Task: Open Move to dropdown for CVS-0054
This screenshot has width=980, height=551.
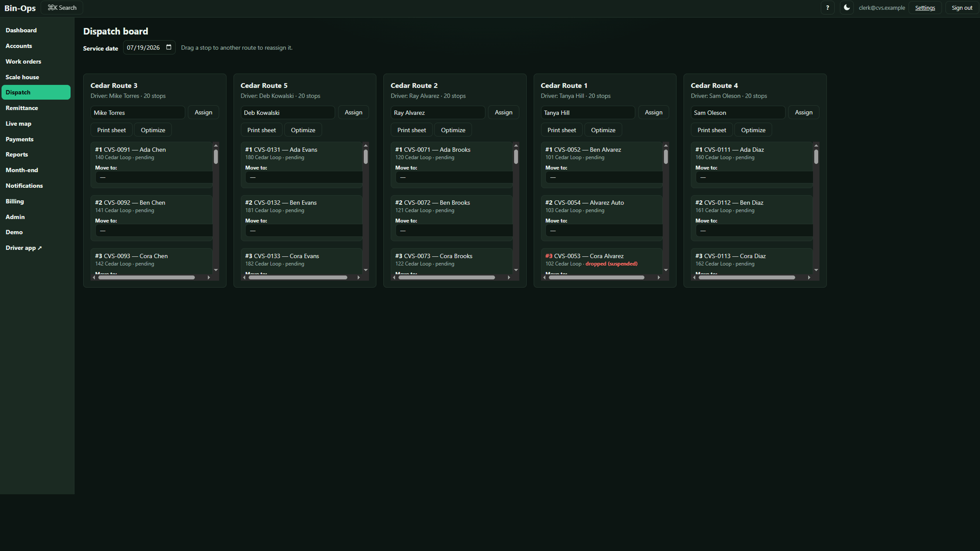Action: 604,231
